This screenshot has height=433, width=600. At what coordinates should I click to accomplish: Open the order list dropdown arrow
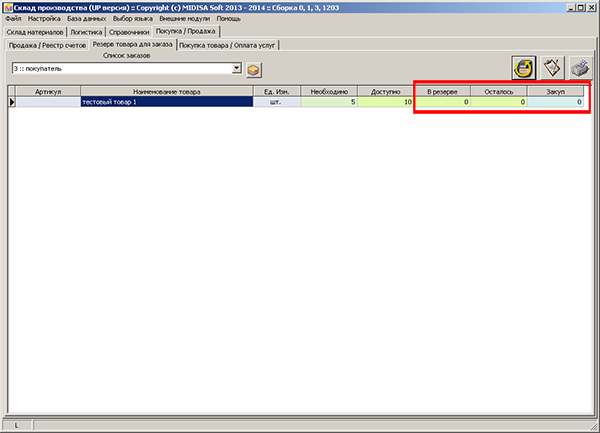click(236, 69)
